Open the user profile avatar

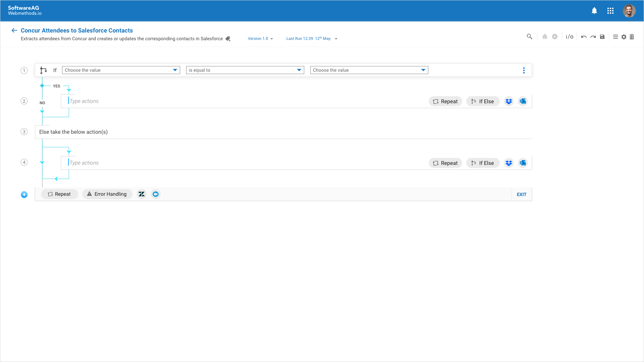pos(629,11)
